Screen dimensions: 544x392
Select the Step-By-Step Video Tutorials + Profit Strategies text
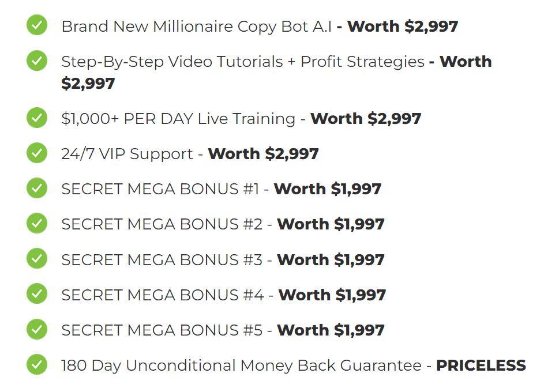click(x=243, y=62)
